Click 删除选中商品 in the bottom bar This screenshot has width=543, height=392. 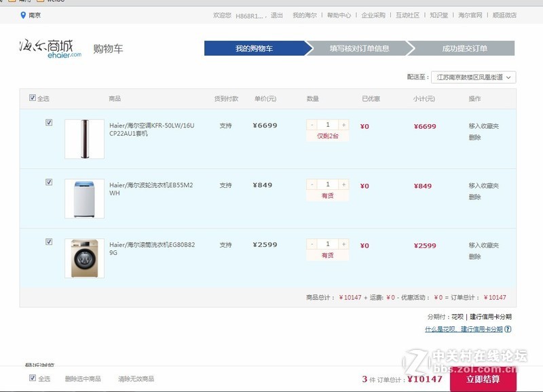pyautogui.click(x=83, y=379)
